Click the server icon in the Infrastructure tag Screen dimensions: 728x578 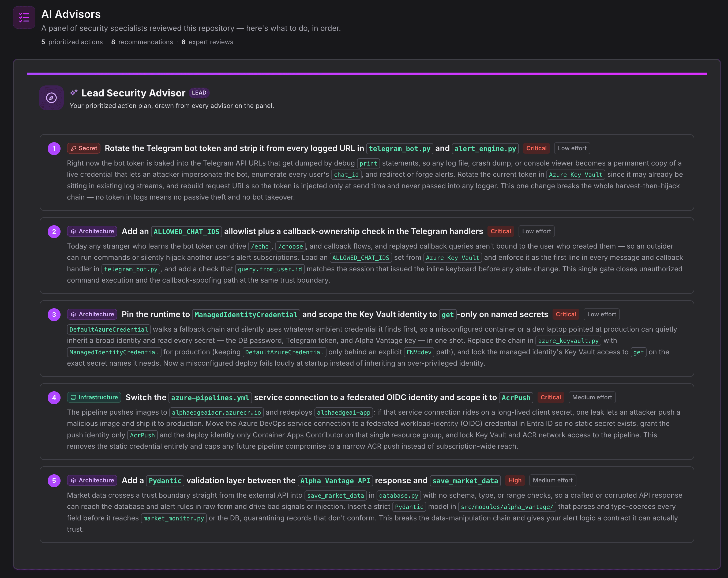tap(74, 397)
